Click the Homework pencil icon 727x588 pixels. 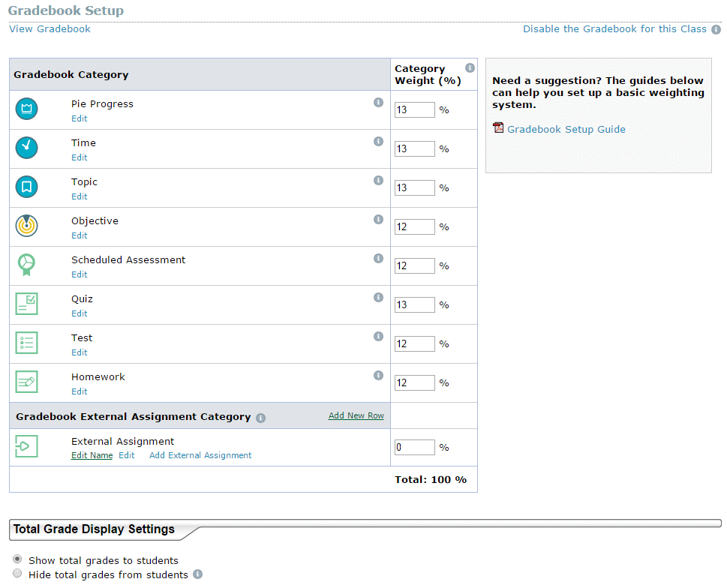pos(26,382)
